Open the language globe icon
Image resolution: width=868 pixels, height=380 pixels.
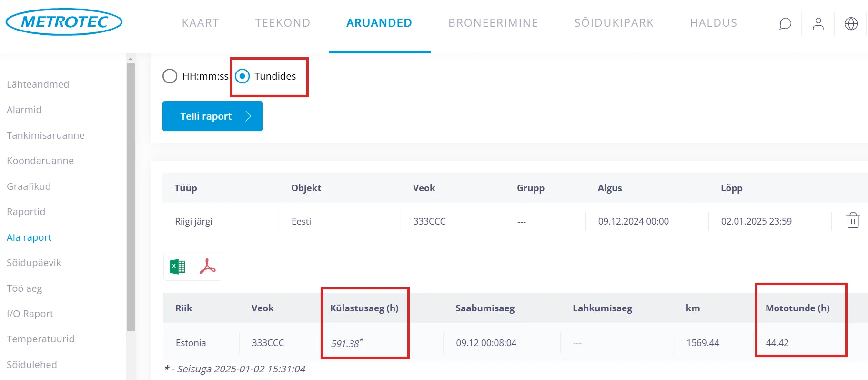pyautogui.click(x=851, y=23)
